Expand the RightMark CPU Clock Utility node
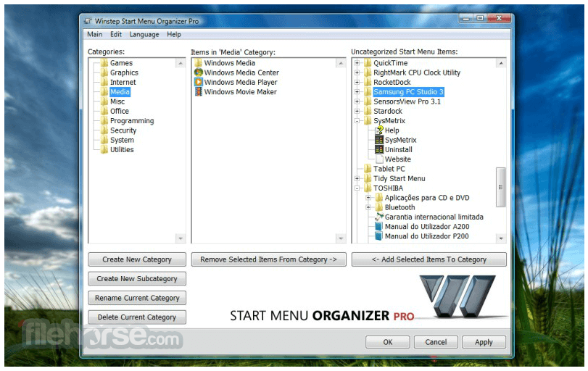The image size is (588, 371). pyautogui.click(x=357, y=72)
